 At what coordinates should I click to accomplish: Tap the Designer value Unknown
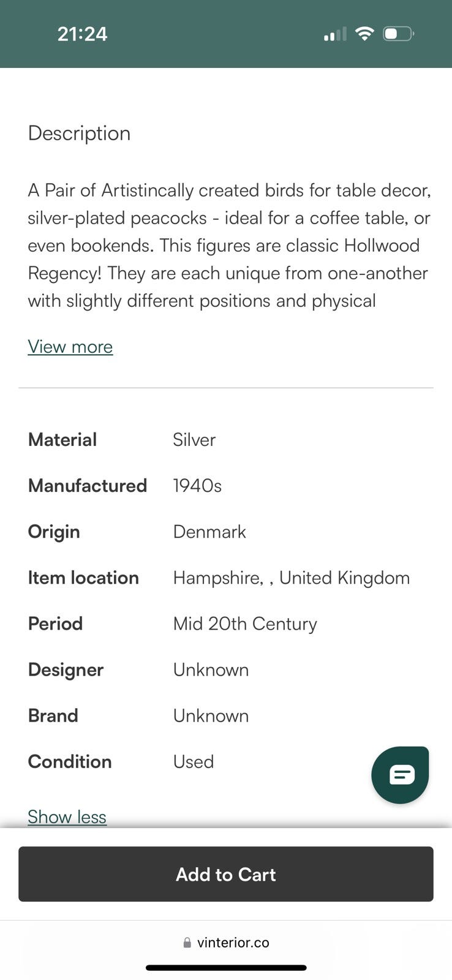point(211,669)
